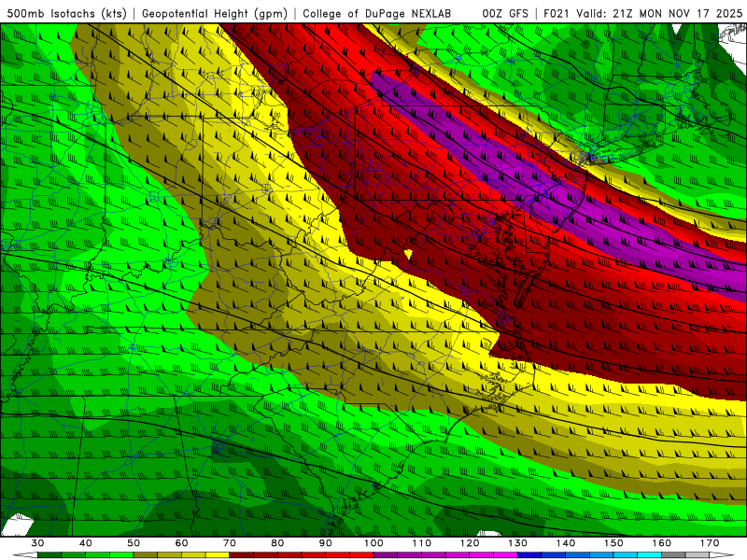
Task: Click the bright magenta 125-130 kt legend swatch
Action: pos(505,555)
